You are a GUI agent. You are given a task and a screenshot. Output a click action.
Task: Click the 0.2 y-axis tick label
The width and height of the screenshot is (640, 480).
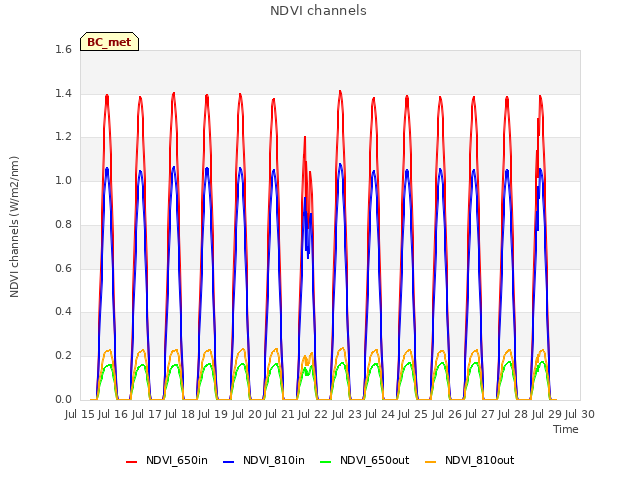63,356
